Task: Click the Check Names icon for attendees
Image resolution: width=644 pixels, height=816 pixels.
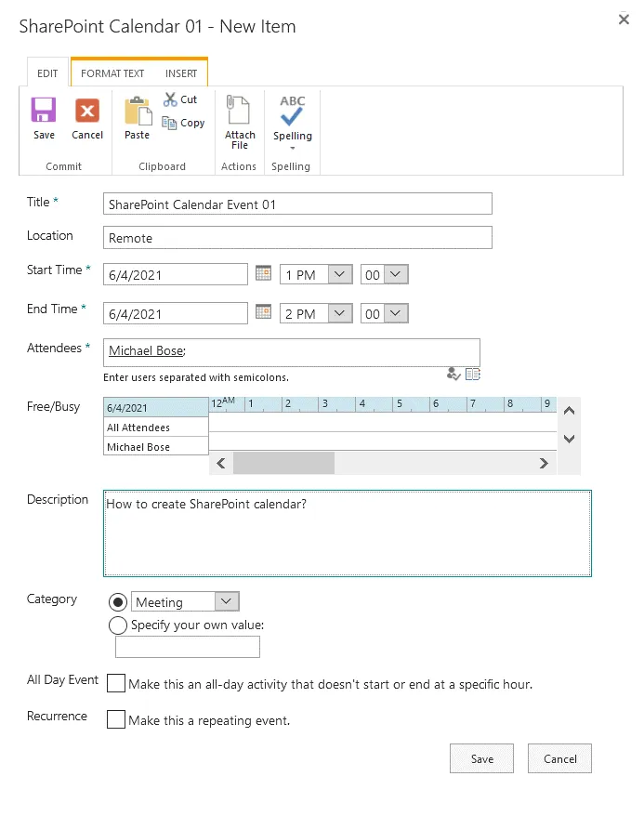Action: click(453, 374)
